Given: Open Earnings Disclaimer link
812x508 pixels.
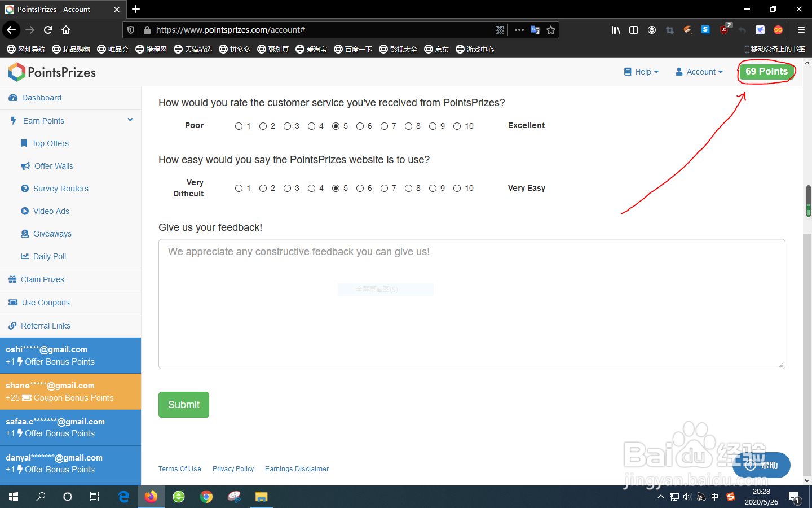Looking at the screenshot, I should coord(297,469).
